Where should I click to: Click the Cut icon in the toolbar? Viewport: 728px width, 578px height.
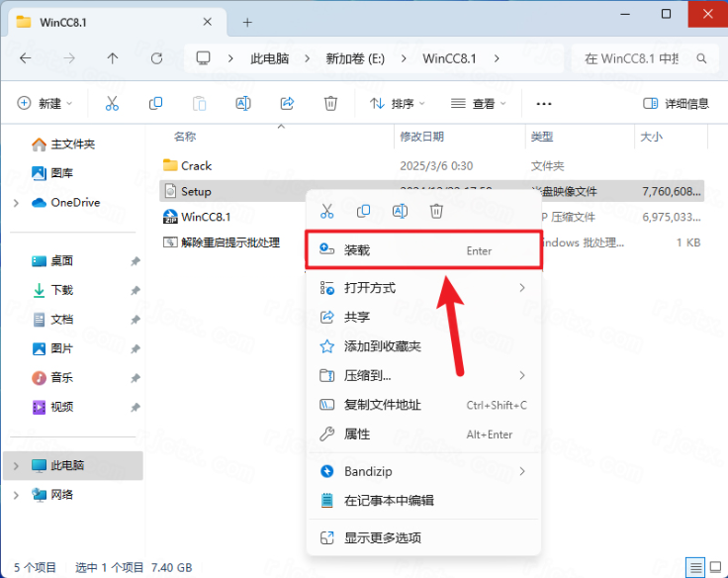click(112, 103)
